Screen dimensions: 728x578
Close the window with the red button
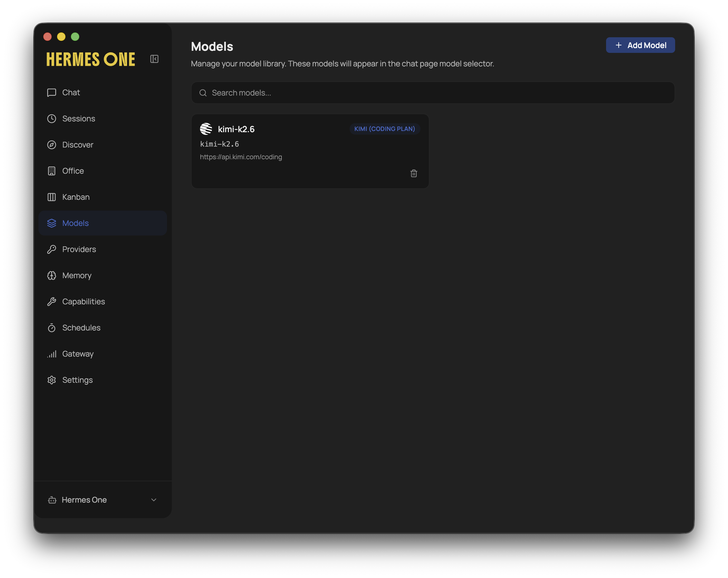(x=48, y=36)
